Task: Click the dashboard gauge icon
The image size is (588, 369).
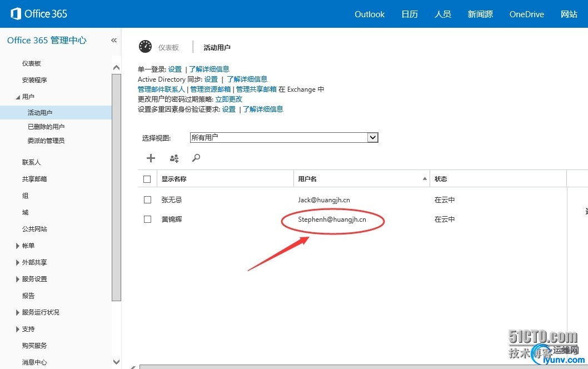Action: [145, 47]
